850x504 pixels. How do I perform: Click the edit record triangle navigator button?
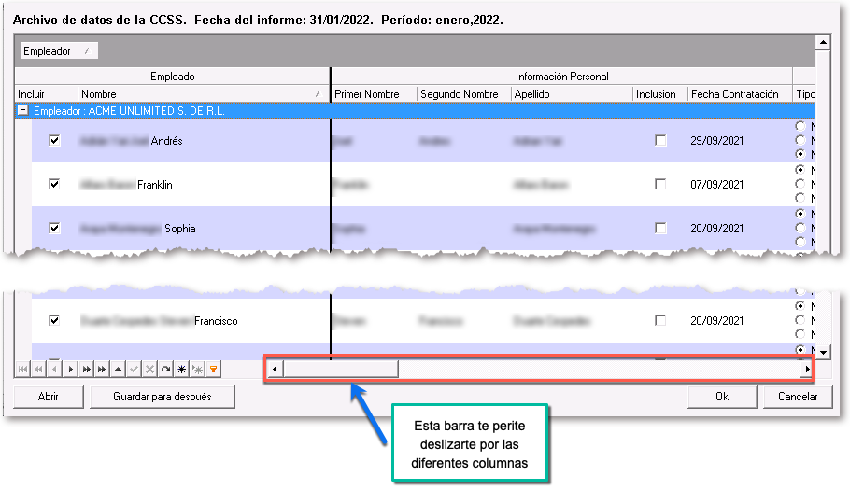[119, 370]
